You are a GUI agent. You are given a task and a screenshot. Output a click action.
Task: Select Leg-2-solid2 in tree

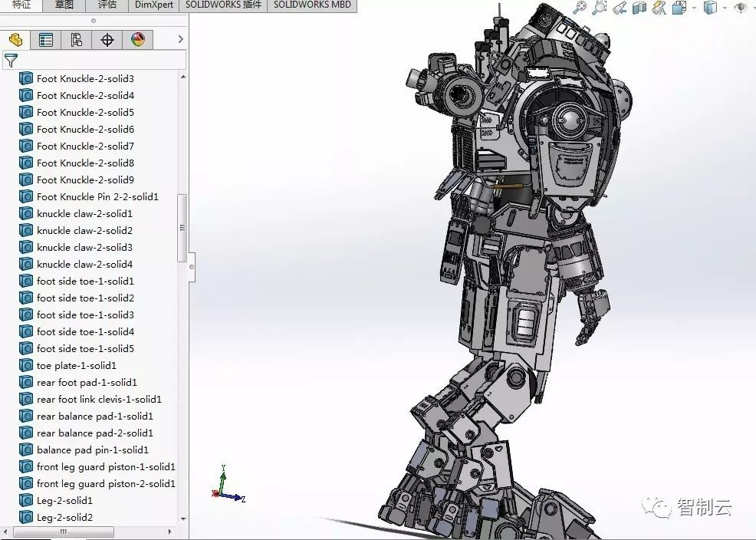pyautogui.click(x=64, y=517)
